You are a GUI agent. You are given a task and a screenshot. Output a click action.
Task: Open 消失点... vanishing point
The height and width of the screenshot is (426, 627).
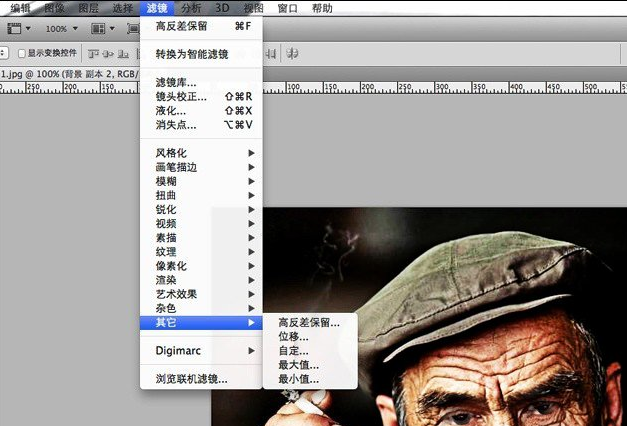(x=201, y=125)
